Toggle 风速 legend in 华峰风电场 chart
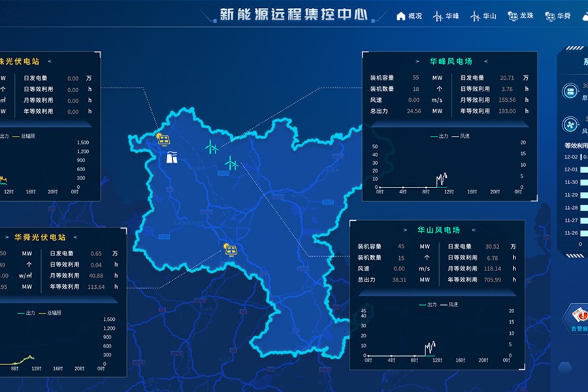 tap(461, 136)
